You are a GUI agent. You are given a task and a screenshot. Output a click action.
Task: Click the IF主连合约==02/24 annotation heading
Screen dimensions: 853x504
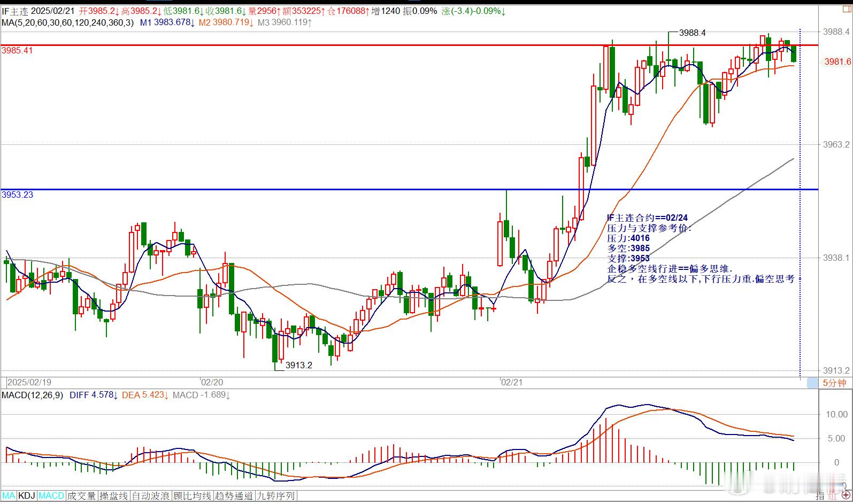(x=647, y=218)
